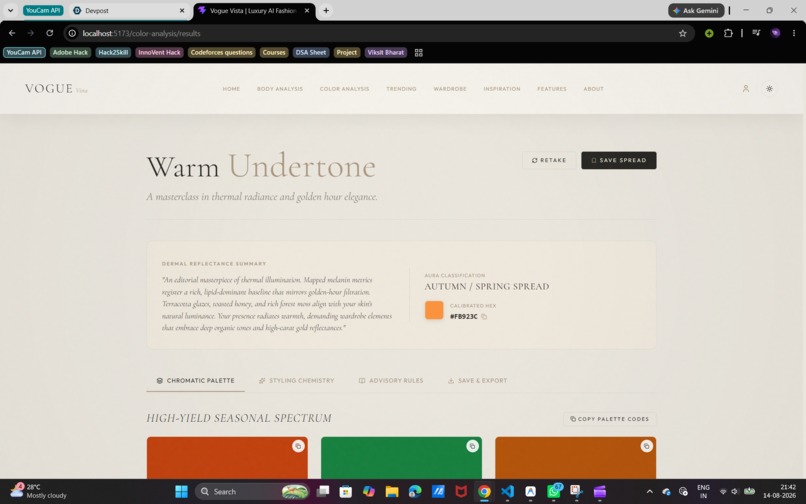Select the Chromatic Palette tab
This screenshot has width=806, height=504.
[195, 381]
